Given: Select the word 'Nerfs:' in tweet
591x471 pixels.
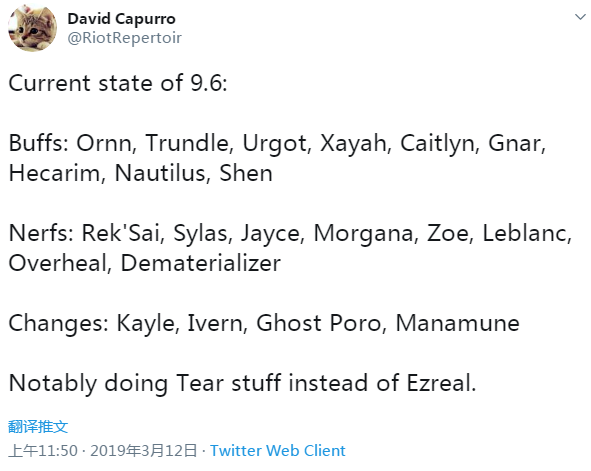Looking at the screenshot, I should coord(41,233).
